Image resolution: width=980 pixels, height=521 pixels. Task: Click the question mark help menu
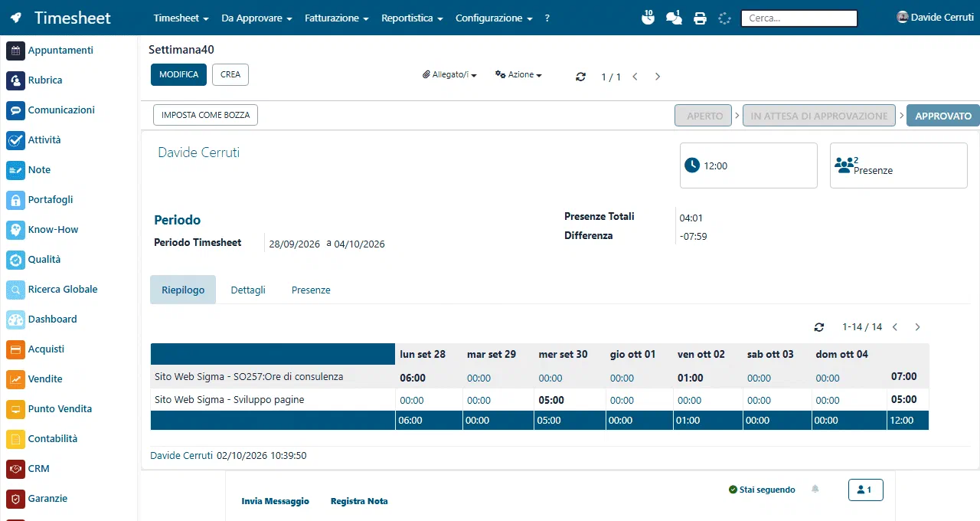pos(547,18)
